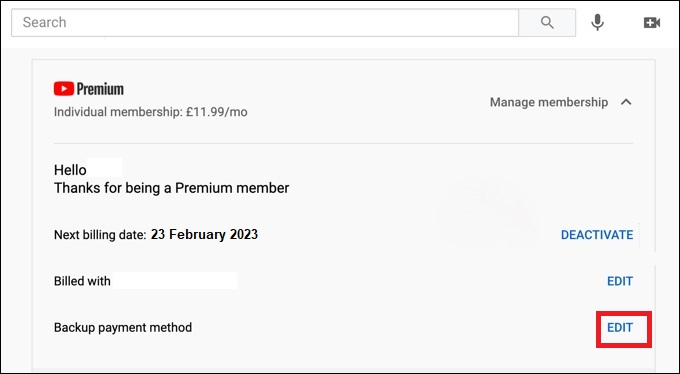Click the Search input field
Screen dimensions: 680x374
(x=265, y=22)
